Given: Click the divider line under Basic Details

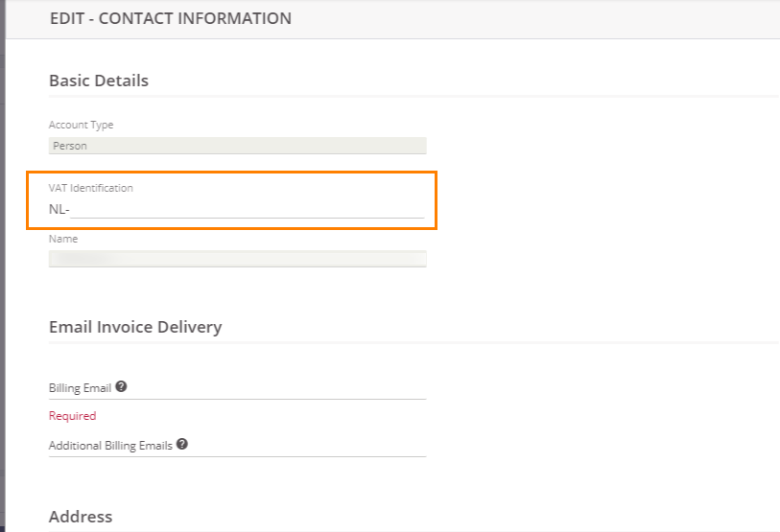Looking at the screenshot, I should [413, 97].
